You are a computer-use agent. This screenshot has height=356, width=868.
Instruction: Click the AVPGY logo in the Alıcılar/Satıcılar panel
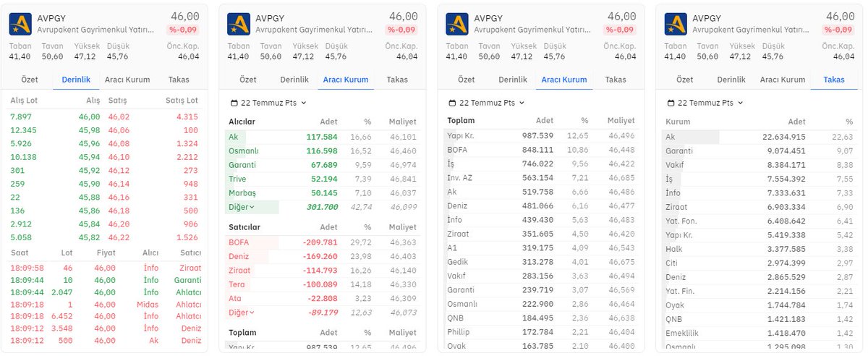[239, 24]
